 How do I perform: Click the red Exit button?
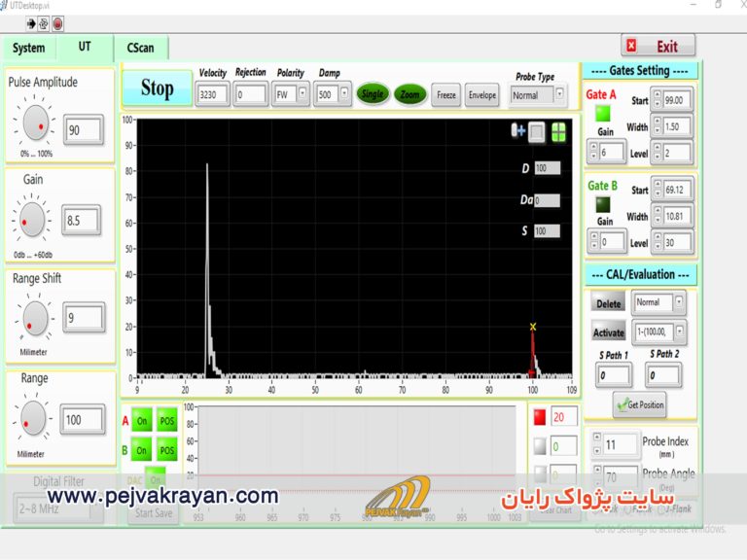659,46
